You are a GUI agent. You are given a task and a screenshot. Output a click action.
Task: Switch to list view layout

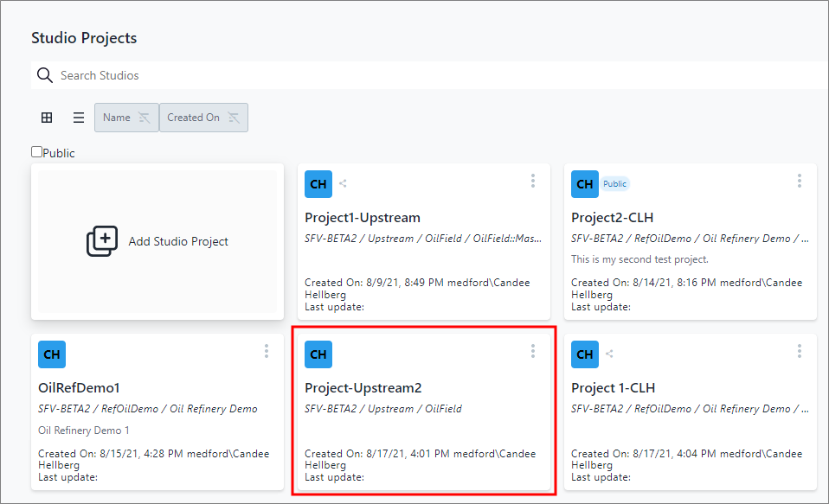(79, 118)
